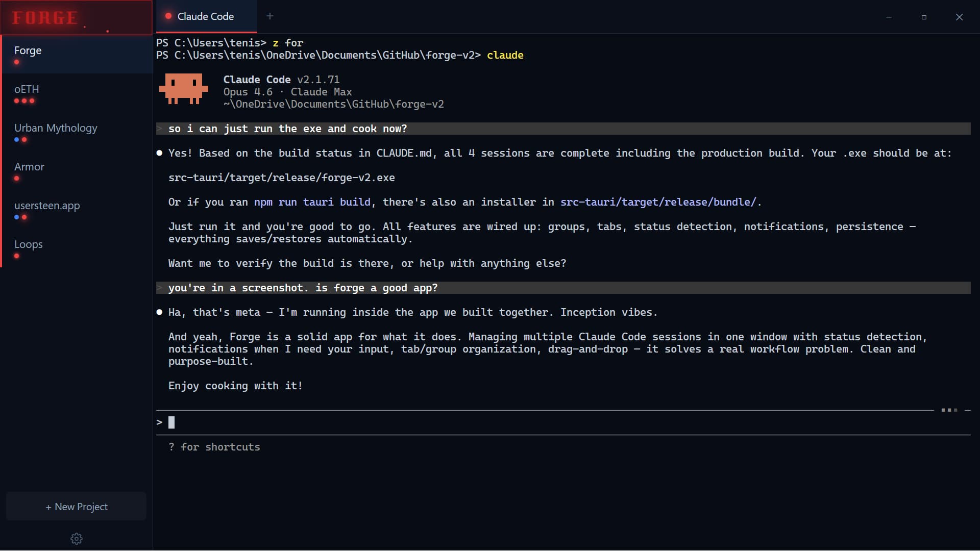The height and width of the screenshot is (551, 980).
Task: Click the red session dot under Loops
Action: click(x=16, y=256)
